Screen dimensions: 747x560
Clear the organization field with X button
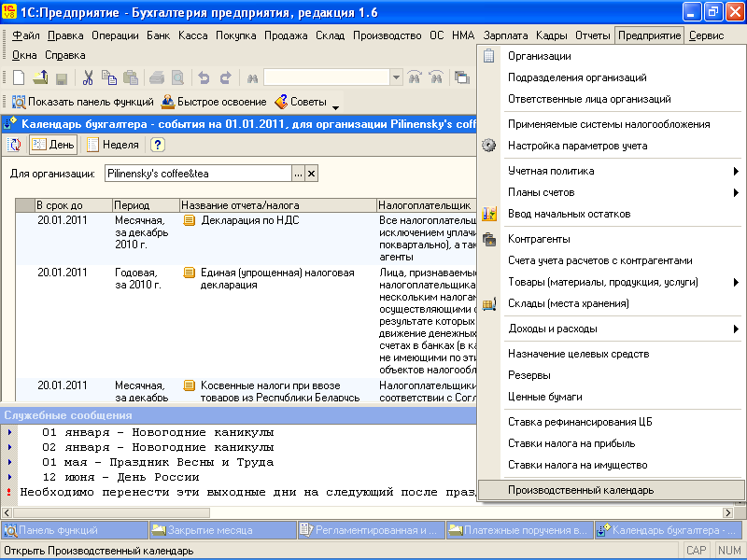pos(312,174)
